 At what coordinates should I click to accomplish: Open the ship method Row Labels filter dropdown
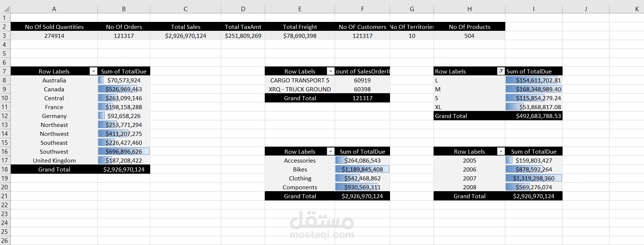pyautogui.click(x=331, y=71)
